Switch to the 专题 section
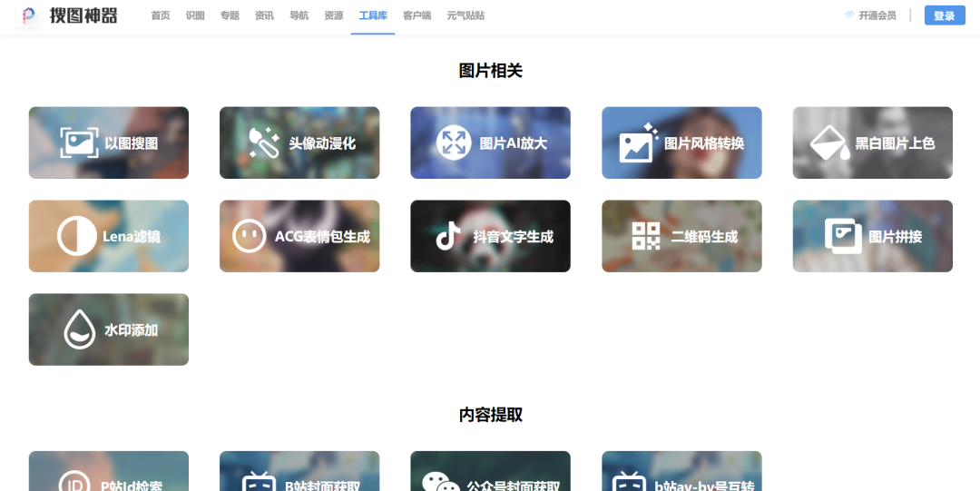The image size is (980, 491). (230, 15)
